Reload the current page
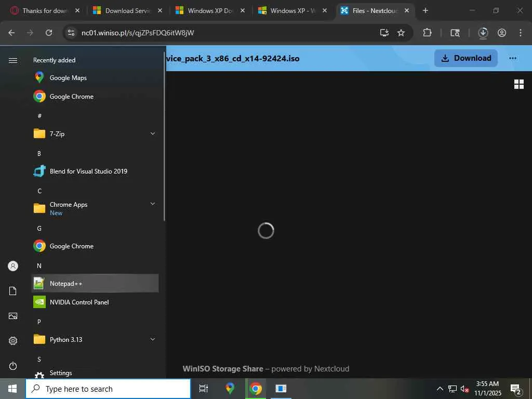 click(49, 33)
